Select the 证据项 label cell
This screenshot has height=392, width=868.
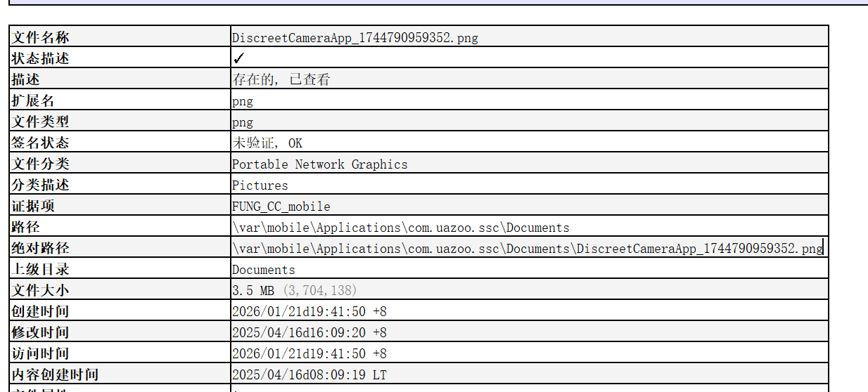click(x=33, y=206)
